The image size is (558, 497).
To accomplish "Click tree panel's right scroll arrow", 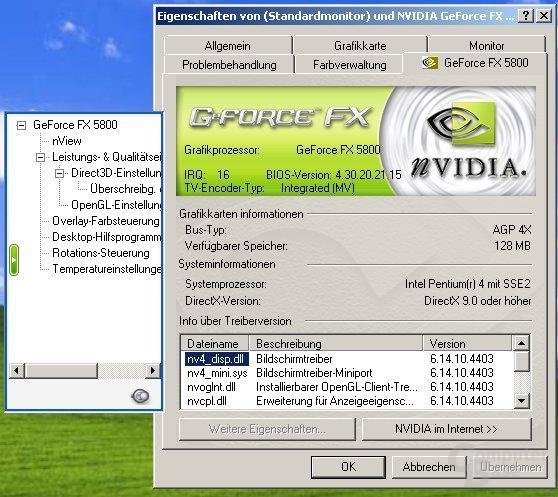I will pyautogui.click(x=153, y=371).
